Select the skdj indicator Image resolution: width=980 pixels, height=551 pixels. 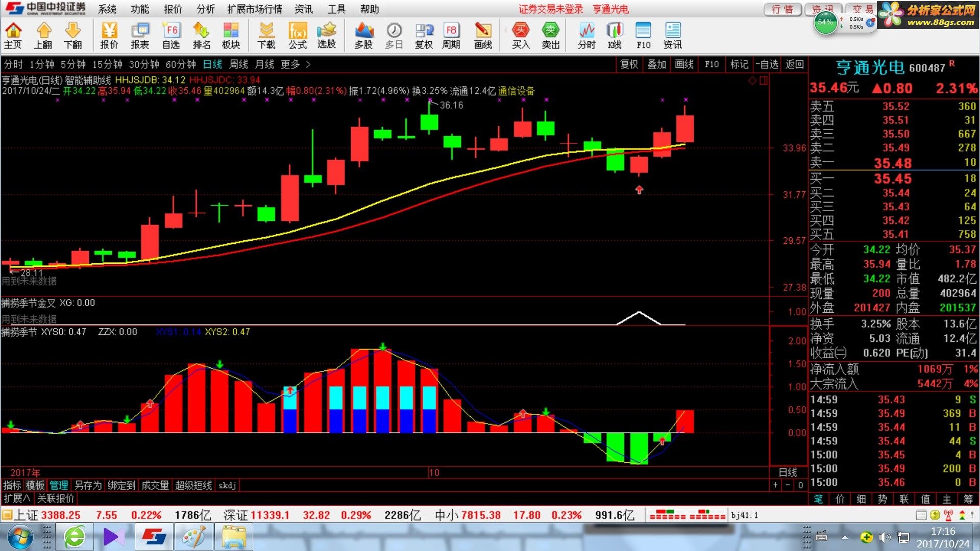[x=227, y=485]
